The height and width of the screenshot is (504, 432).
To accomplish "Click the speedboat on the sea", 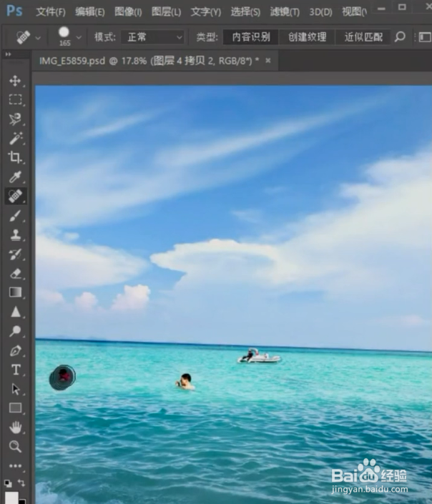I will pos(259,355).
